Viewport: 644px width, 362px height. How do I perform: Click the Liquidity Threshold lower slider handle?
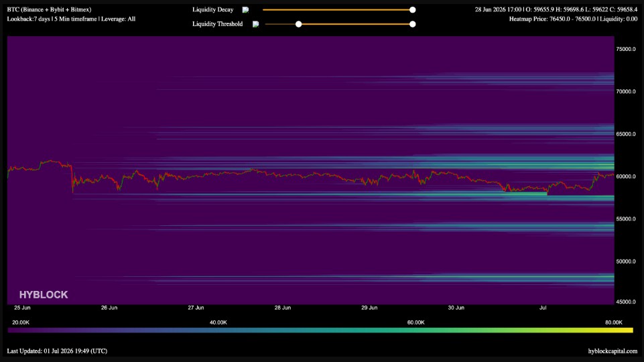click(x=299, y=24)
